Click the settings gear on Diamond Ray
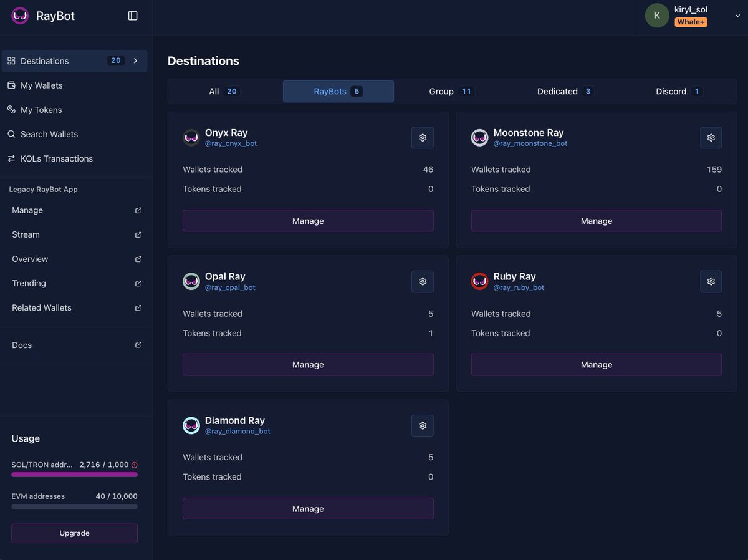Viewport: 748px width, 560px height. 422,425
